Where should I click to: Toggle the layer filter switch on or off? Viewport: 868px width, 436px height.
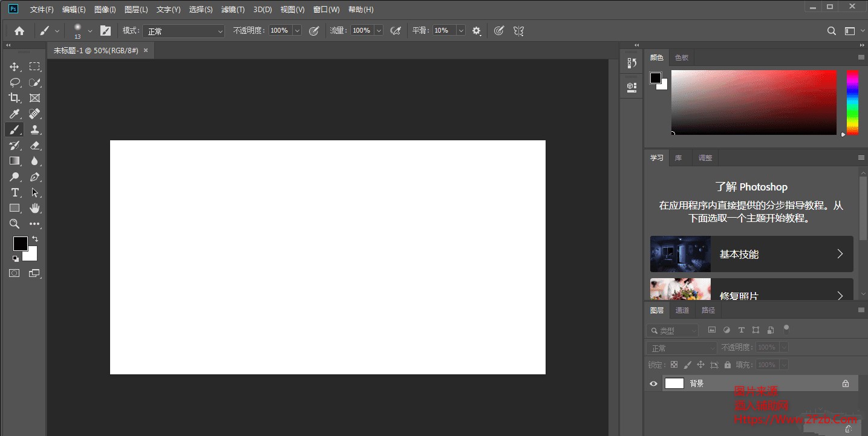tap(786, 329)
